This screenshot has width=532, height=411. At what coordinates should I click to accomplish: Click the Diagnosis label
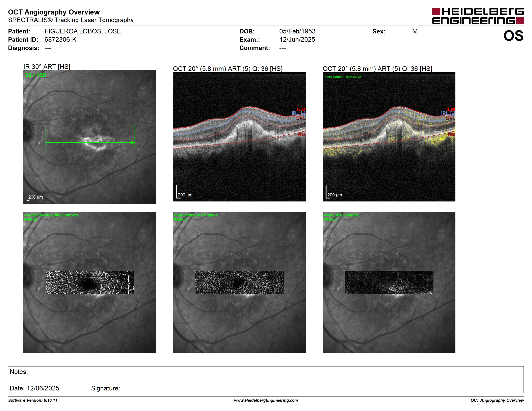(23, 48)
